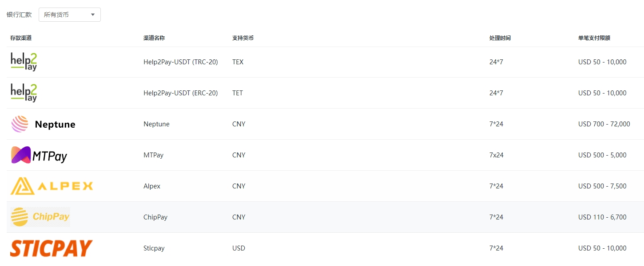Choose the Sticpay channel name text
Viewport: 644px width, 266px height.
(x=154, y=248)
